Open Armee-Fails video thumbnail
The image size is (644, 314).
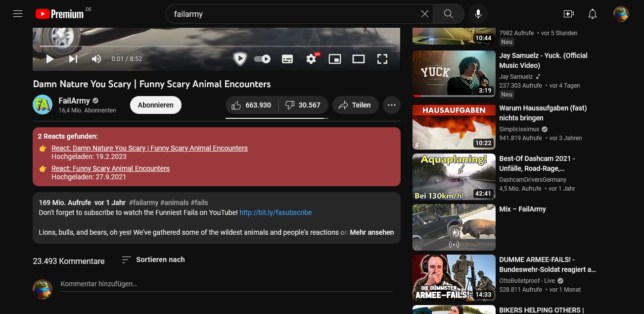pos(454,278)
